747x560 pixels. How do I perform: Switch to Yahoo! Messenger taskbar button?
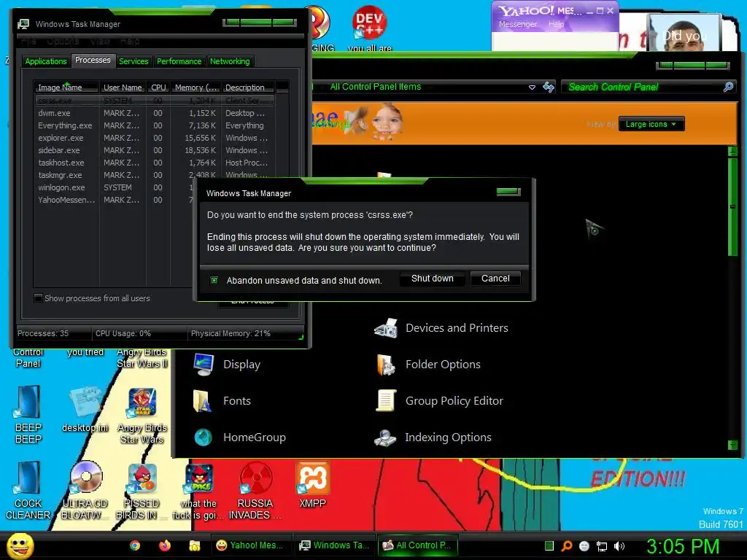tap(249, 545)
